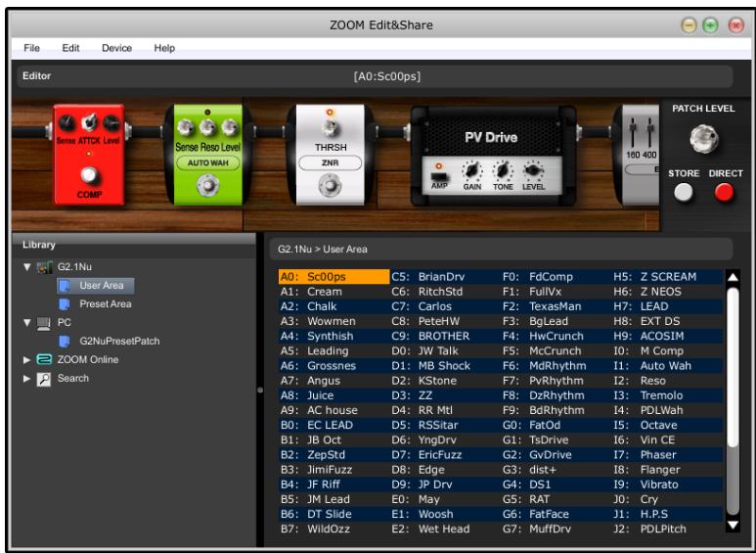Click the LEVEL knob on PV Drive amp
Screen dimensions: 756x553
[533, 170]
